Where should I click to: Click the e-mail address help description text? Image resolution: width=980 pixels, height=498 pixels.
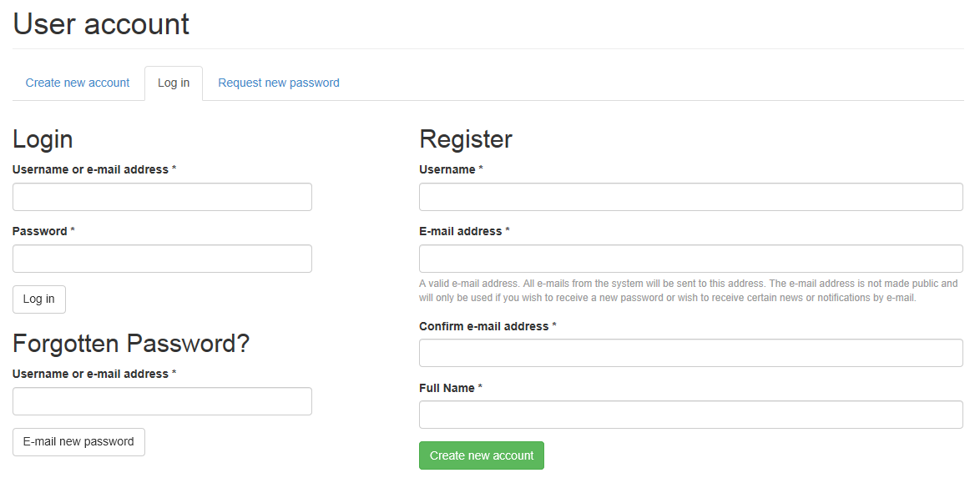pyautogui.click(x=688, y=290)
